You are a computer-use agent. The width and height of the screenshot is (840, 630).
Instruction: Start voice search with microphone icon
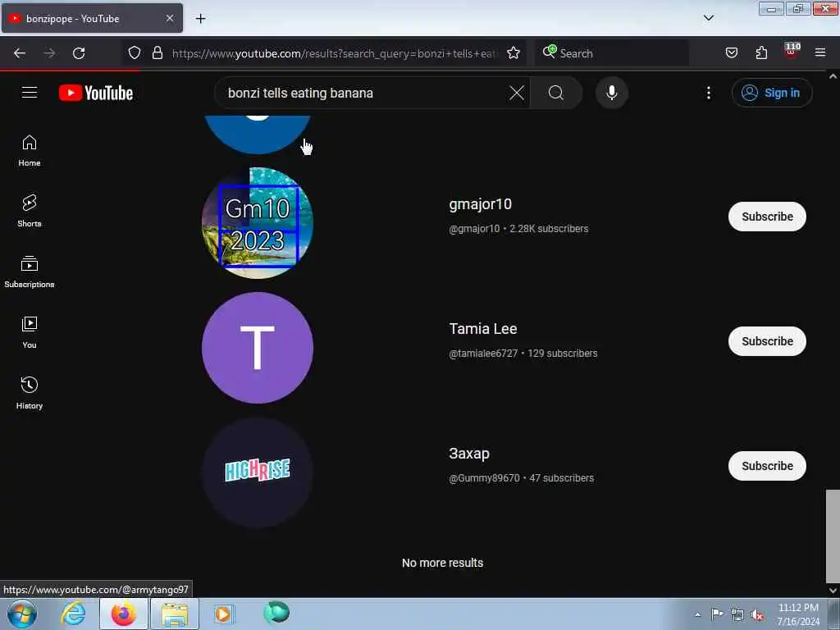click(612, 93)
